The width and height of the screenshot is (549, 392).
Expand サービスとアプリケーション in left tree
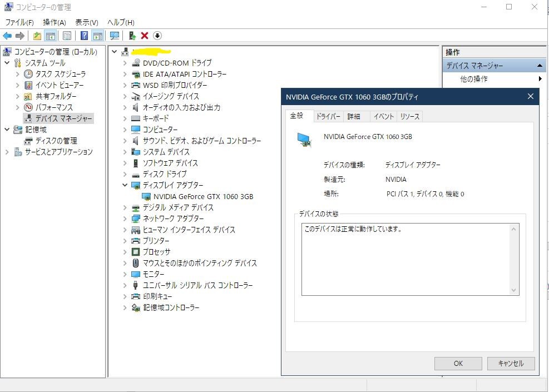7,152
